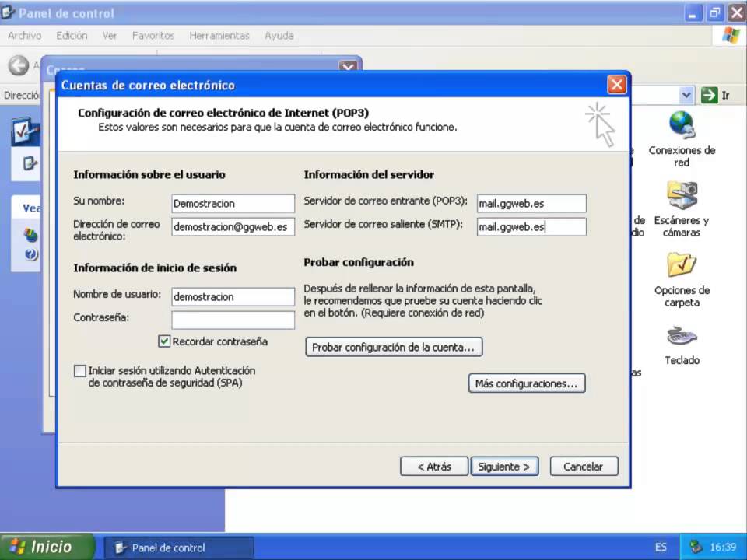Open the Conexiones de red icon
Screen dimensions: 747x560
(x=682, y=126)
